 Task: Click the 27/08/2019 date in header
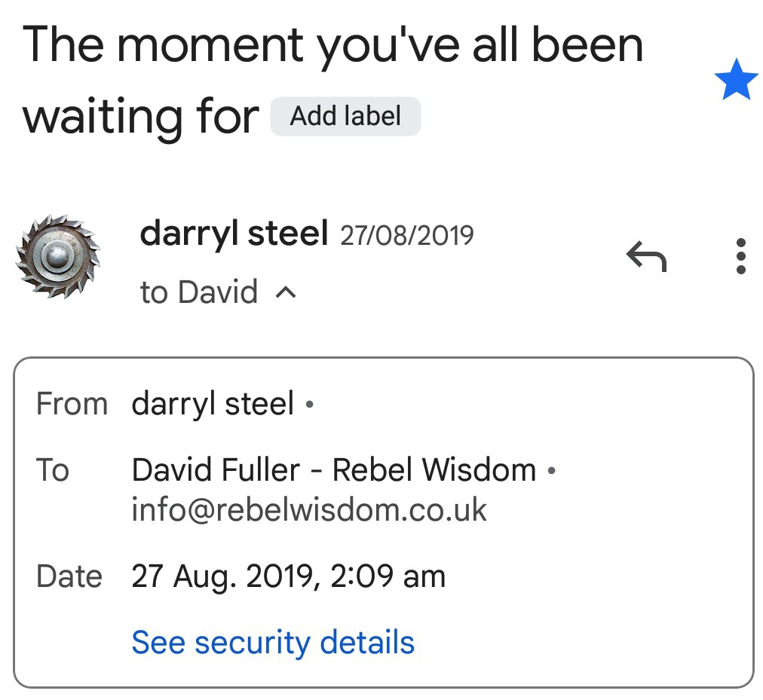[x=407, y=236]
